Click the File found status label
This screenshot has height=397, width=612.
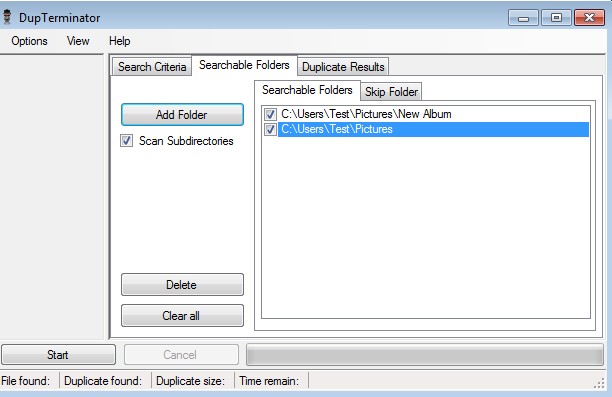click(26, 381)
